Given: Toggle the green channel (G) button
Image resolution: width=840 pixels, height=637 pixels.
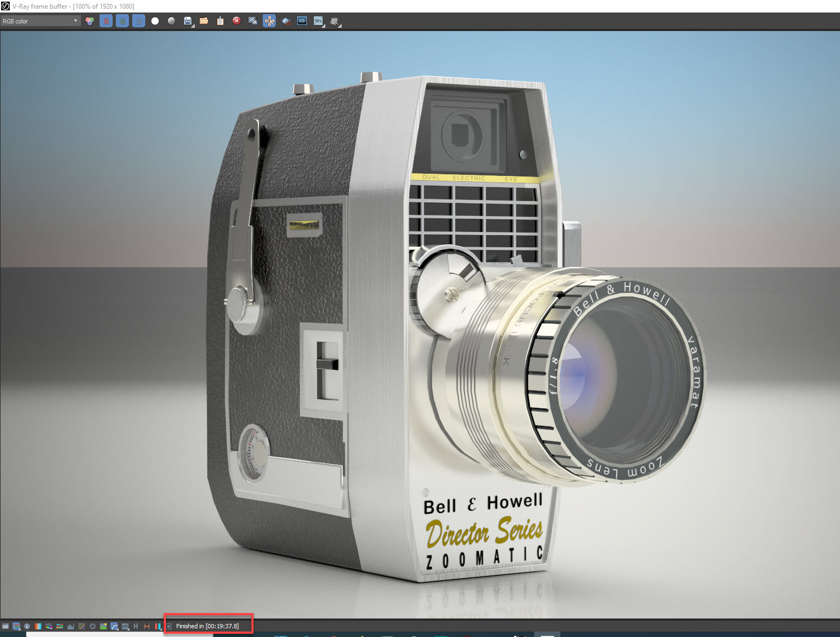Looking at the screenshot, I should coord(122,21).
